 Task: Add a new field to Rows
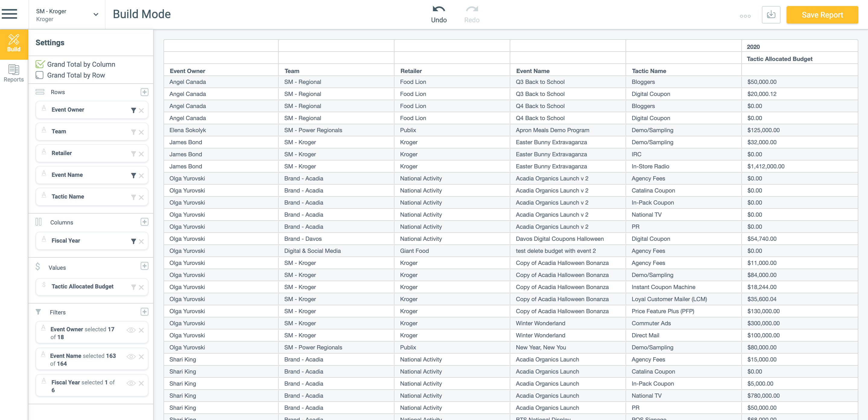click(144, 92)
